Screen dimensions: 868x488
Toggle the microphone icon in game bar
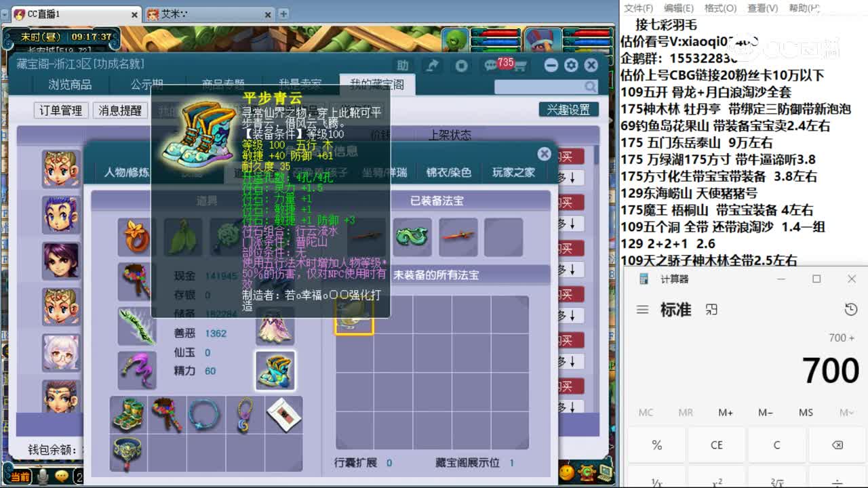(43, 477)
